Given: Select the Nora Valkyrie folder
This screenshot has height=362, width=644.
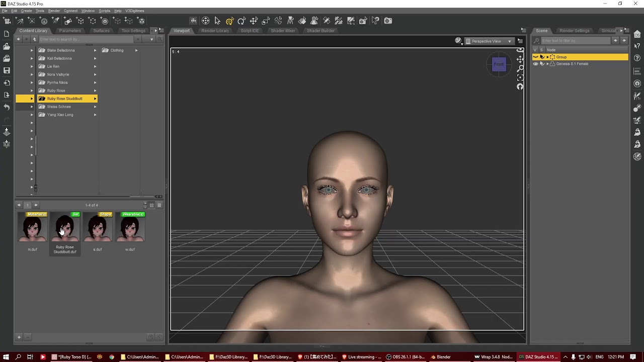Looking at the screenshot, I should (x=58, y=74).
